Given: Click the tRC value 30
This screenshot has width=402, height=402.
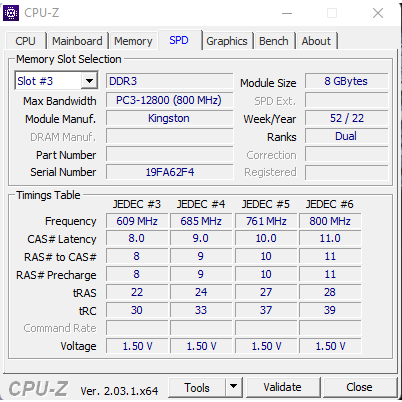Looking at the screenshot, I should coord(137,310).
